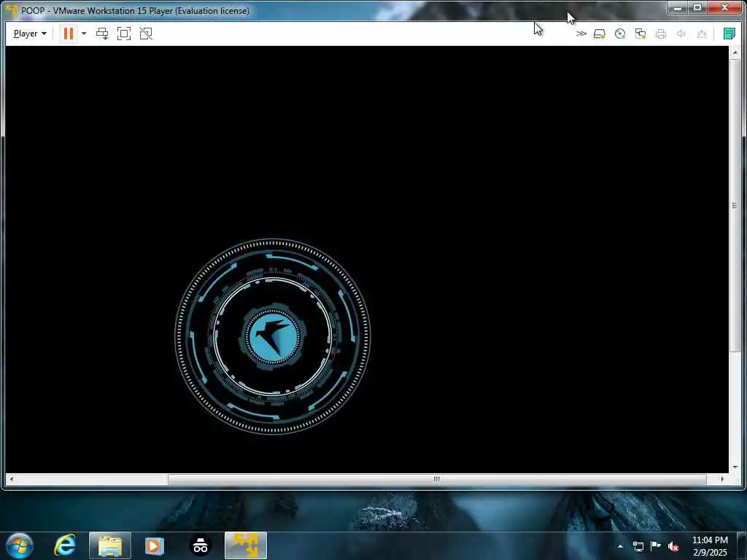Open the Windows Start menu
Viewport: 747px width, 560px height.
point(20,545)
